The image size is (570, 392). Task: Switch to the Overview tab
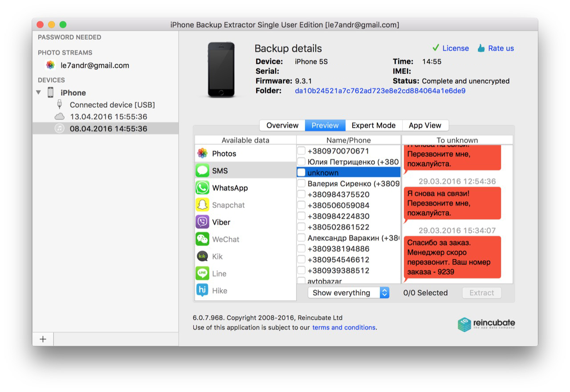point(282,125)
